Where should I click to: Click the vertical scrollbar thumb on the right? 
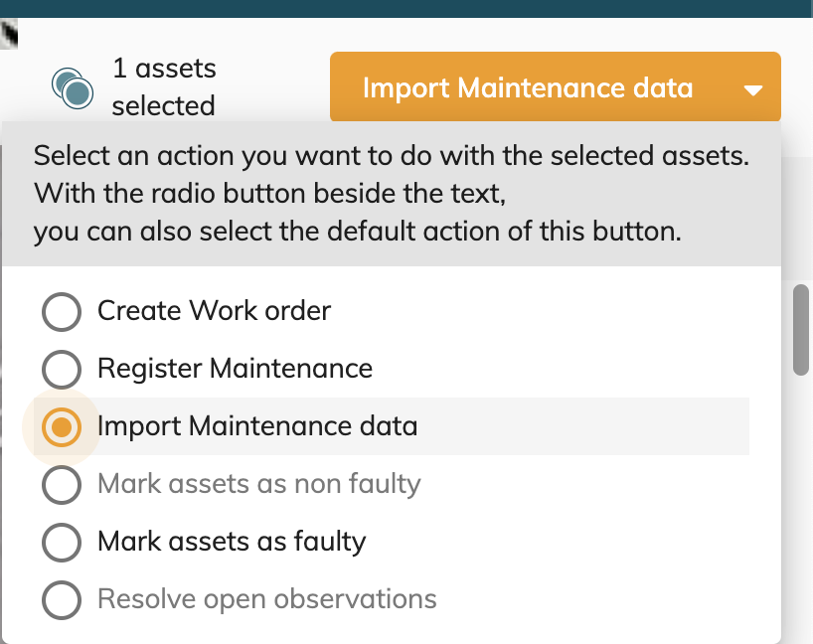tap(801, 330)
